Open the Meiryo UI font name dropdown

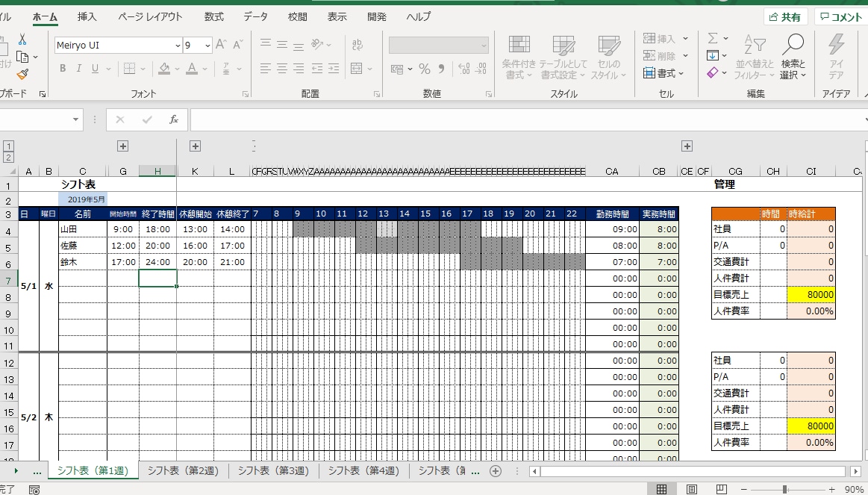click(x=178, y=46)
